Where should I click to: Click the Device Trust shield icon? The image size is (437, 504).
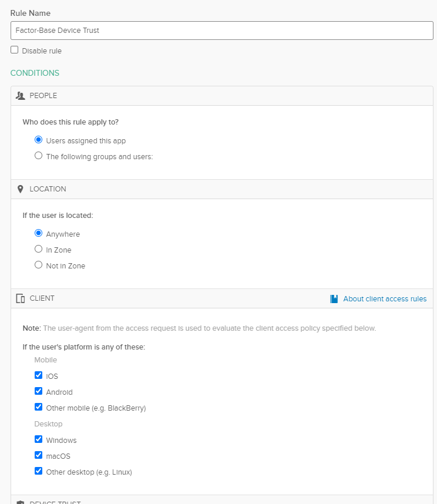[x=21, y=502]
